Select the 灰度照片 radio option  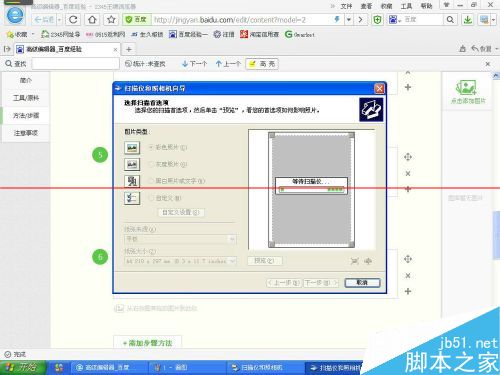(151, 164)
